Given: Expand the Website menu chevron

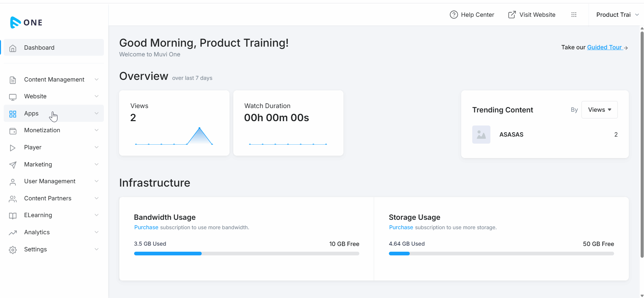Looking at the screenshot, I should point(96,96).
